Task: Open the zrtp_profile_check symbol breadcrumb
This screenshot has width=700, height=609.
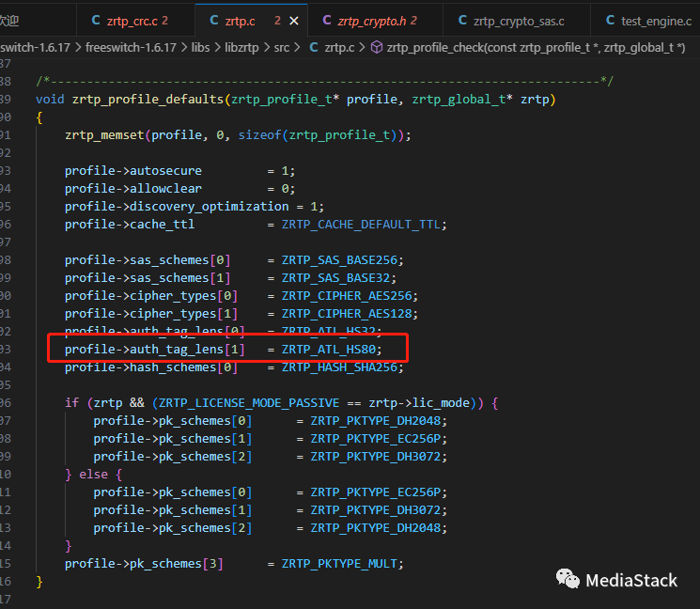Action: coord(536,46)
